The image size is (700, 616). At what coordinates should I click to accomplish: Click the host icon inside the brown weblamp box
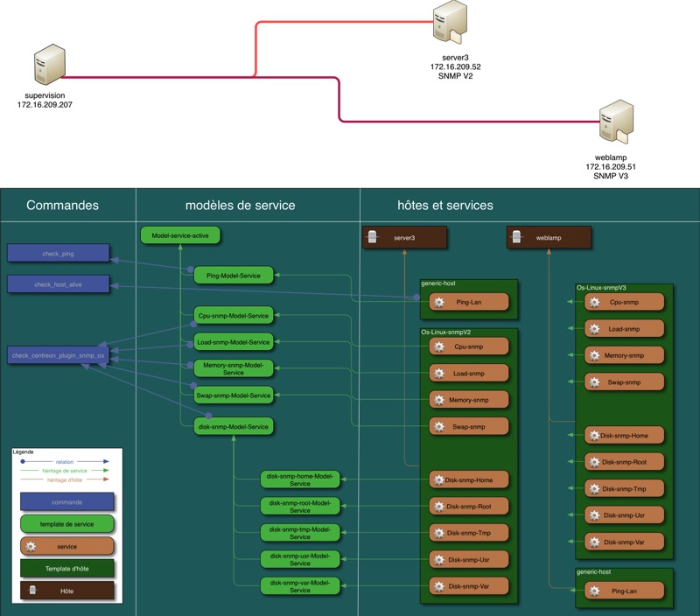point(518,238)
